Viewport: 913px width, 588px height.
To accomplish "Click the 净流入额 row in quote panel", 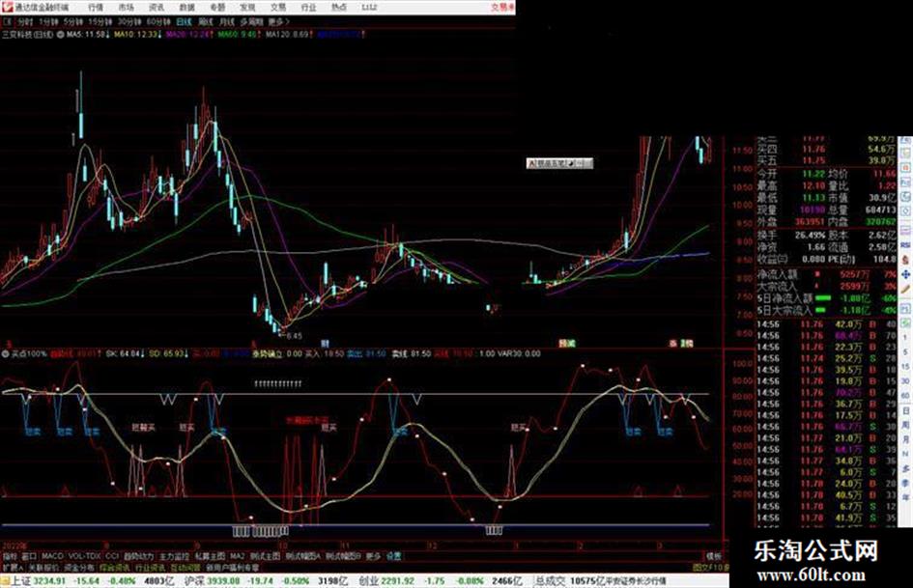I will [826, 273].
